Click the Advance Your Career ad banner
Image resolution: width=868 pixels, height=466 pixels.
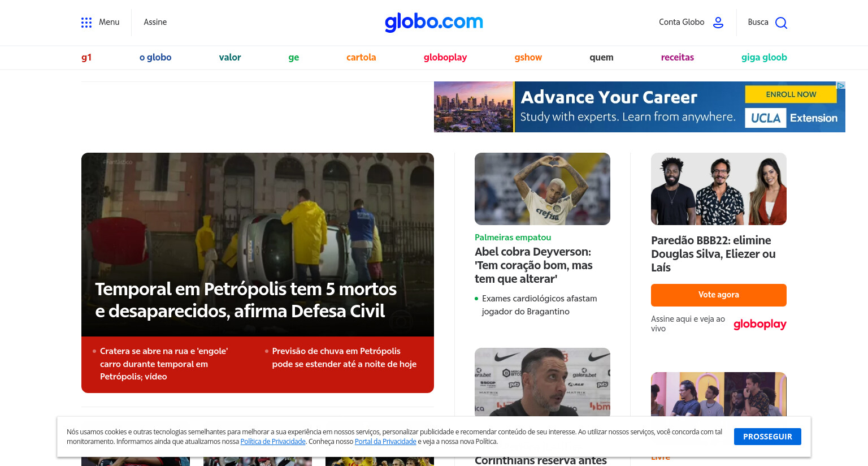[640, 107]
